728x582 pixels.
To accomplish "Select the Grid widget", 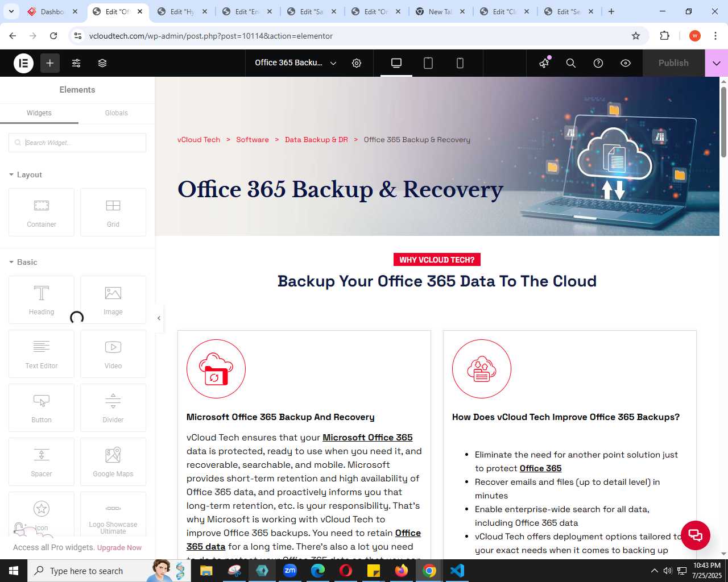I will click(113, 212).
